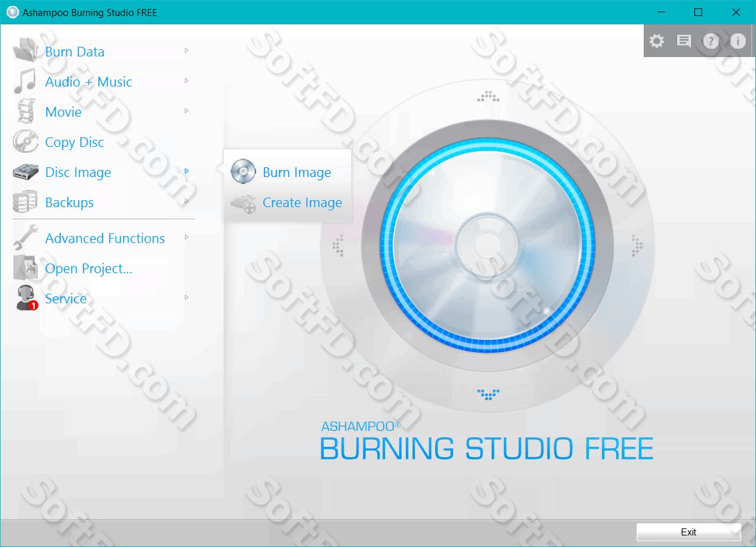Click the Service headset icon
The width and height of the screenshot is (756, 547).
click(26, 298)
